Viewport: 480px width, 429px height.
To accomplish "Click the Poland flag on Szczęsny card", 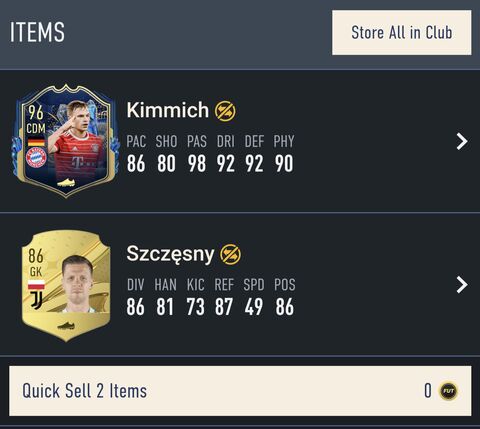I will coord(36,285).
